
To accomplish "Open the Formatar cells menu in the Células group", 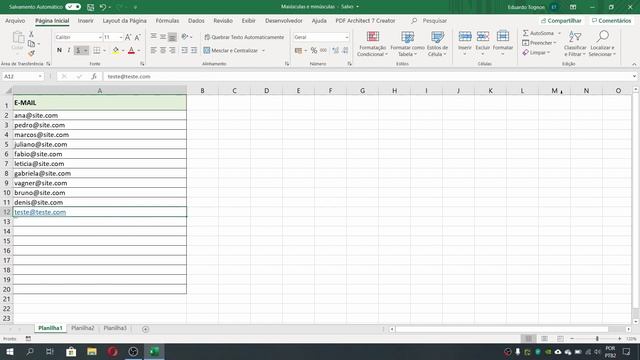I will (503, 43).
